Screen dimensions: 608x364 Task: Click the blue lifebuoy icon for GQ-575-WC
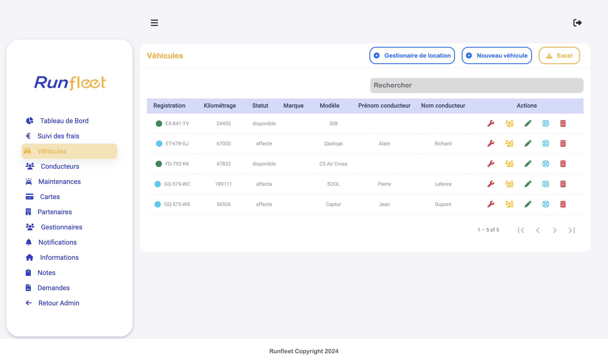point(546,184)
